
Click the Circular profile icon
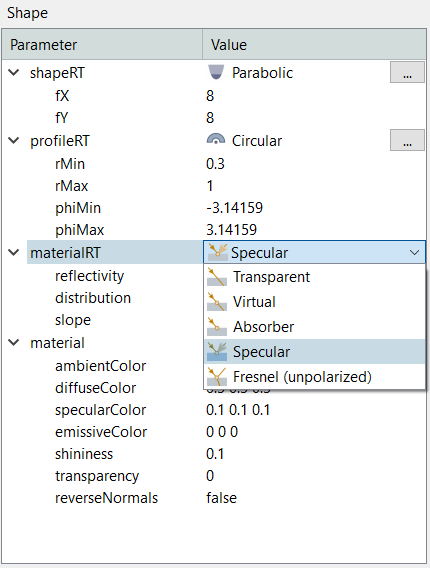click(x=216, y=140)
